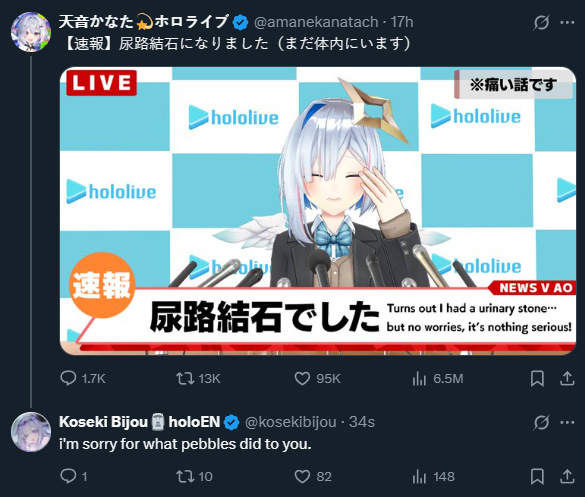Open Grok explain icon on Bijou's reply

(x=541, y=422)
